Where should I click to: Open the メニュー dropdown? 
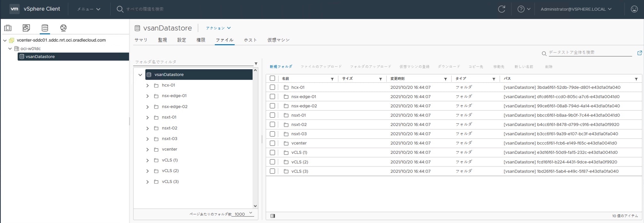click(x=89, y=9)
